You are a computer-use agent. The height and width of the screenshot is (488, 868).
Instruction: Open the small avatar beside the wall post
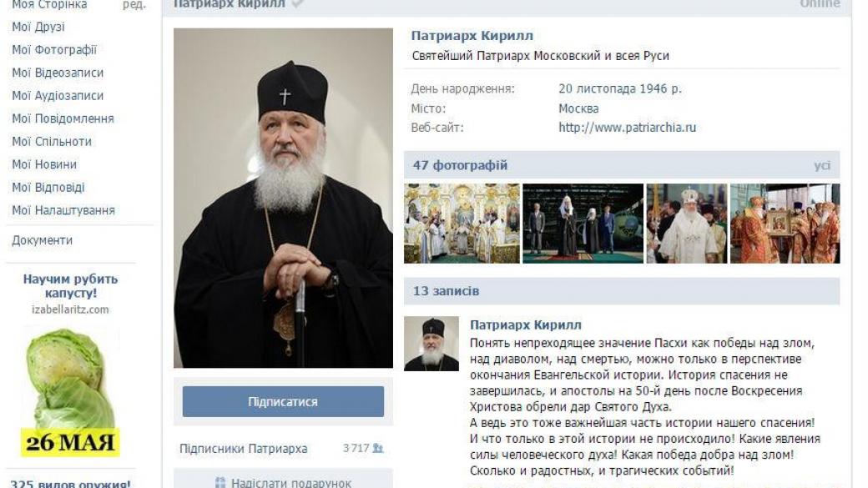[x=431, y=343]
